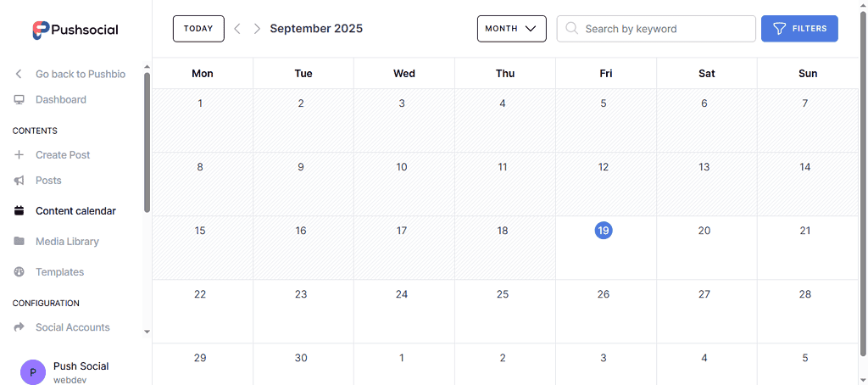Screen dimensions: 868x385
Task: Open the Month view dropdown
Action: tap(511, 29)
